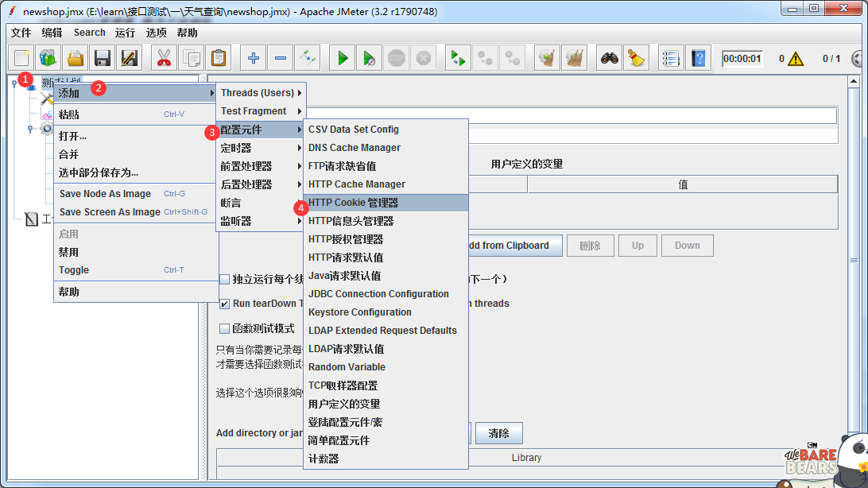Click the Function helper list icon
The height and width of the screenshot is (488, 868).
670,58
